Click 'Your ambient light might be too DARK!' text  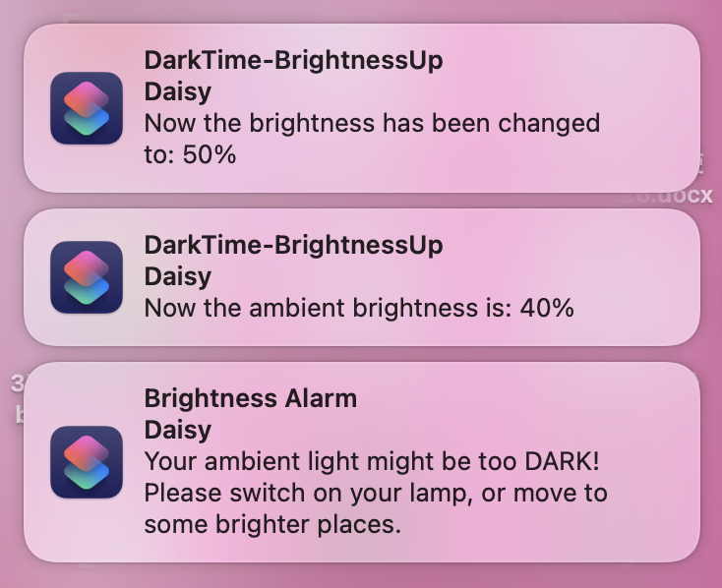[372, 461]
